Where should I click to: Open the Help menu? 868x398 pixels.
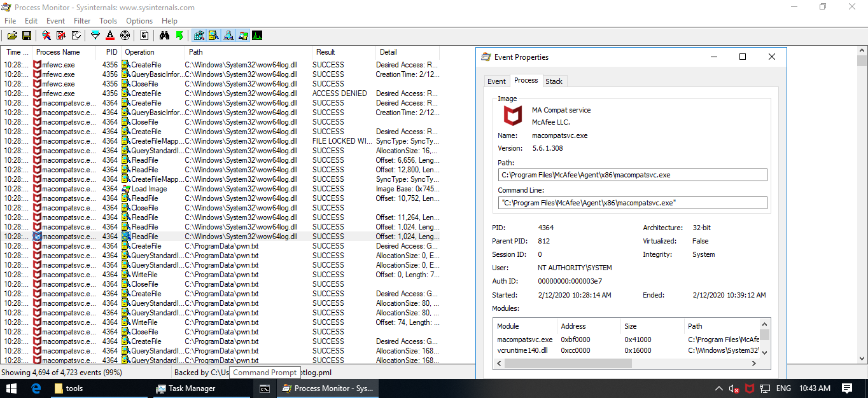(169, 21)
